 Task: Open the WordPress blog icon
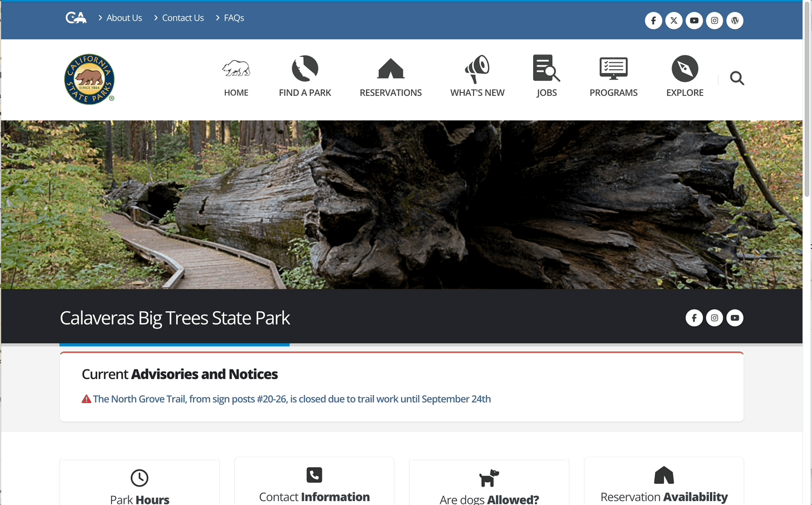[734, 20]
